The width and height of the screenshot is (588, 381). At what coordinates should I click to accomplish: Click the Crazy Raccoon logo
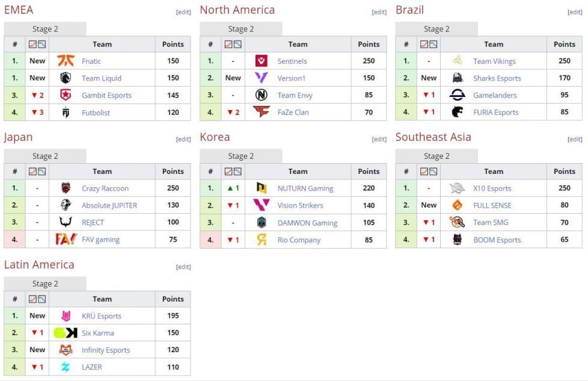point(64,188)
